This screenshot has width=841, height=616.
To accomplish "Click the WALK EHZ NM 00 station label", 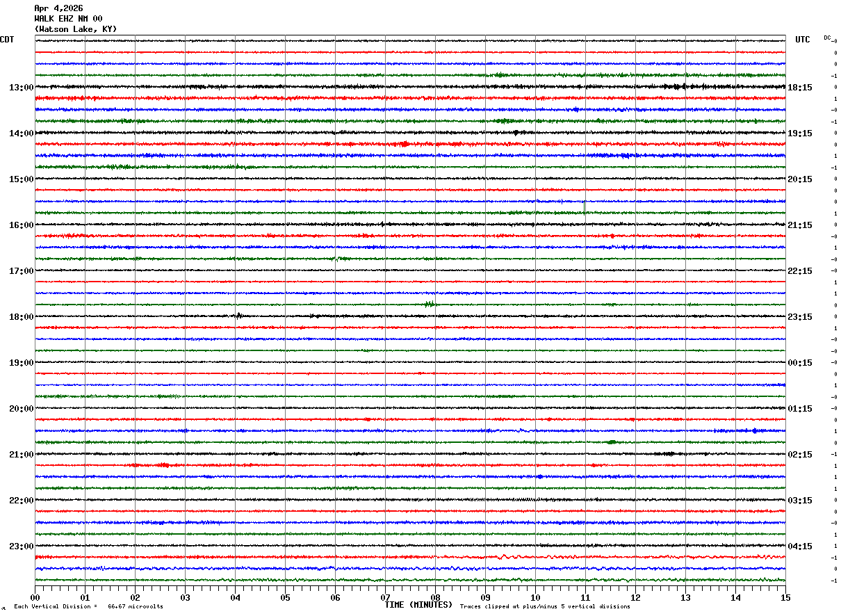I will 68,19.
